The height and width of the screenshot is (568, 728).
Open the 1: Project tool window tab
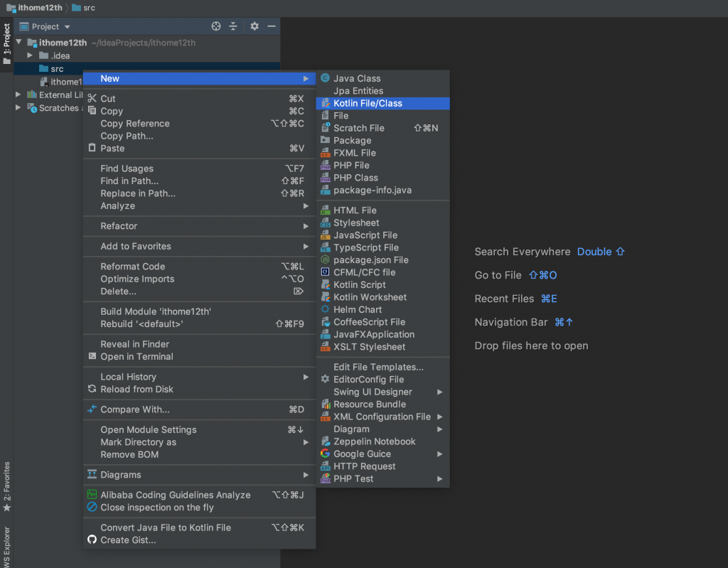point(6,45)
